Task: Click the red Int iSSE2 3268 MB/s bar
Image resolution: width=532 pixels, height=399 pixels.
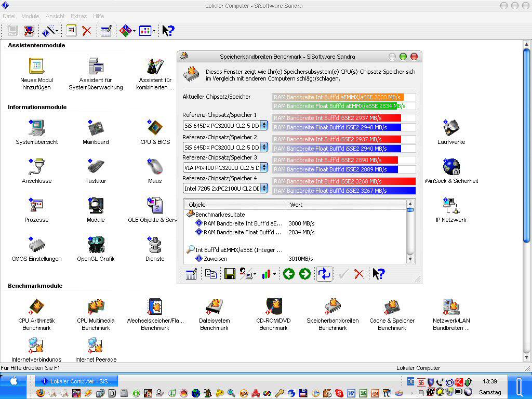Action: (x=344, y=181)
